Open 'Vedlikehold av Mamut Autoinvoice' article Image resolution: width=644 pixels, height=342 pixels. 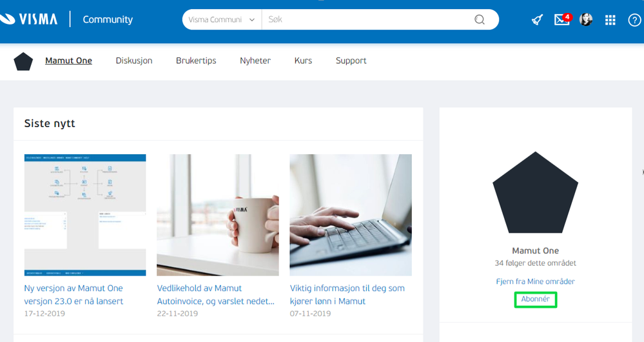pos(215,295)
